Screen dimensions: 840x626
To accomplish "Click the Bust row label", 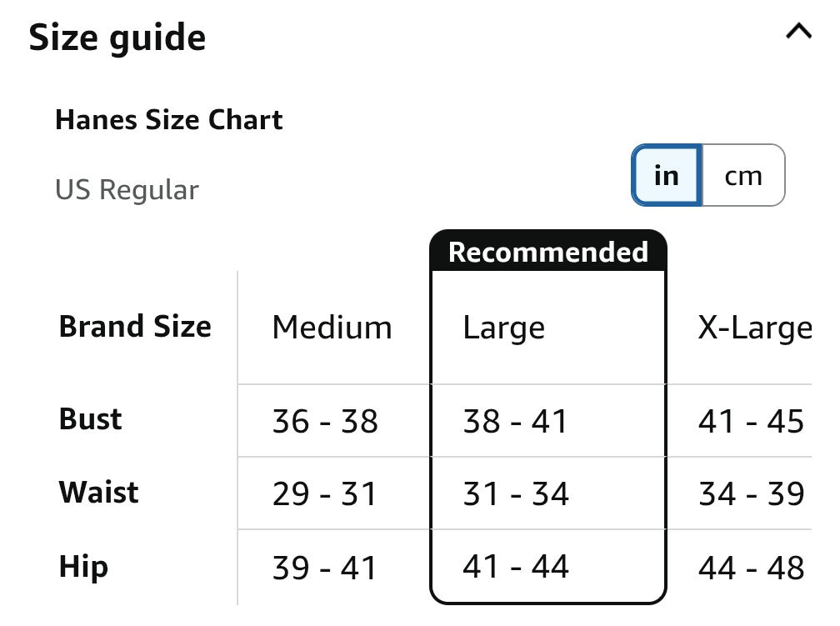I will click(x=91, y=418).
